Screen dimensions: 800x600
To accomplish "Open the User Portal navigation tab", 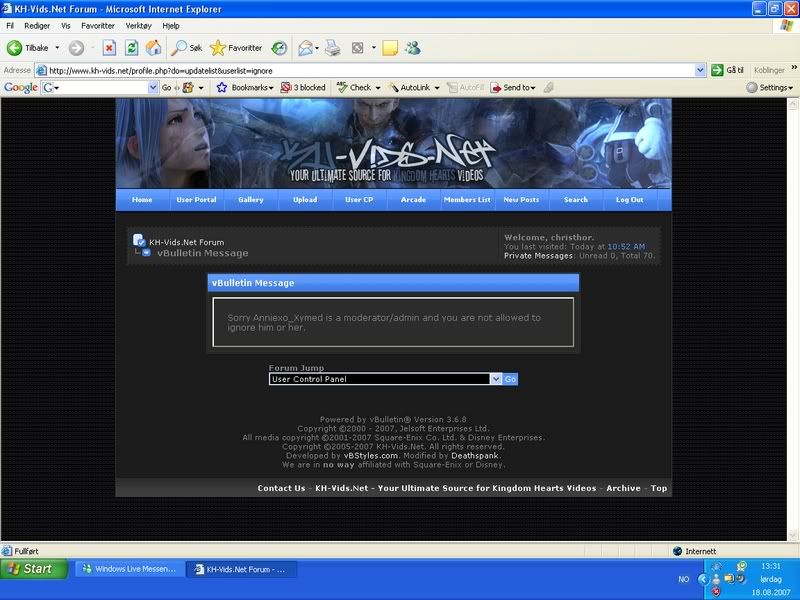I will point(196,200).
